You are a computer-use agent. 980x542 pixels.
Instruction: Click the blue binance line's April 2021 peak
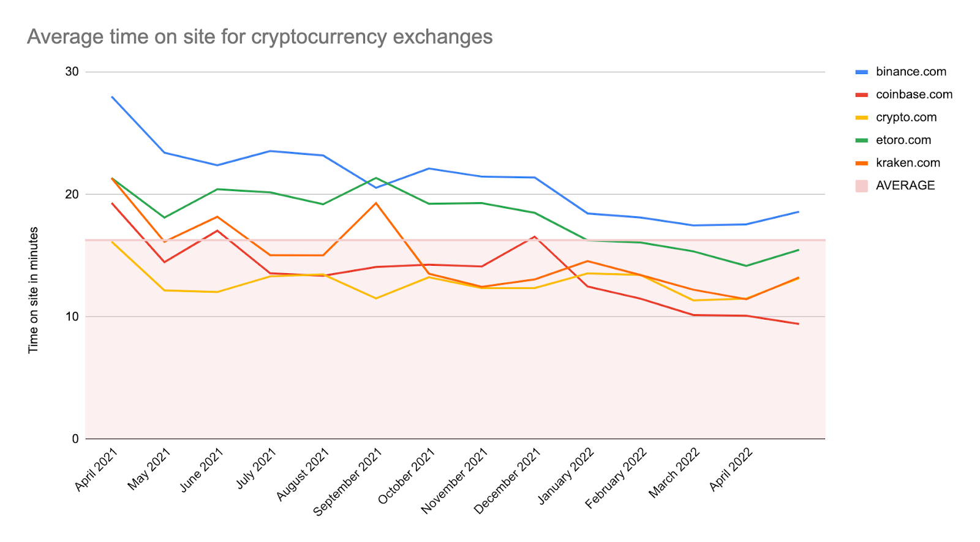tap(111, 97)
